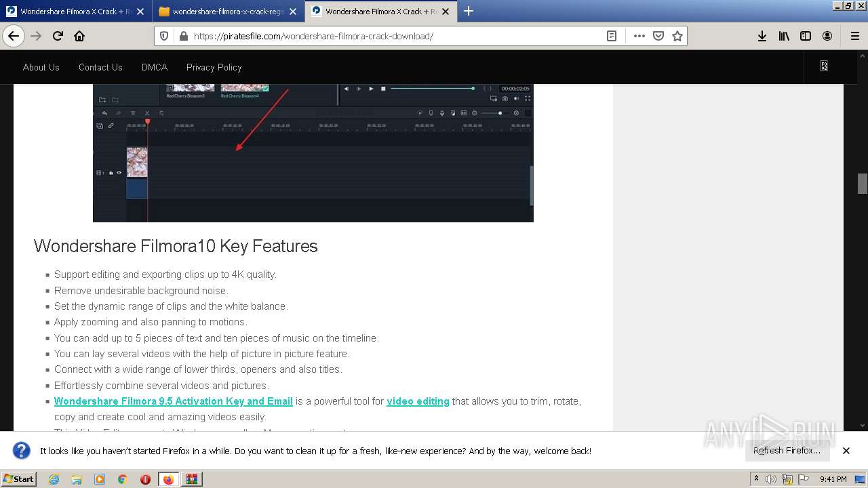Click the Firefox taskbar button
868x488 pixels.
pos(168,479)
